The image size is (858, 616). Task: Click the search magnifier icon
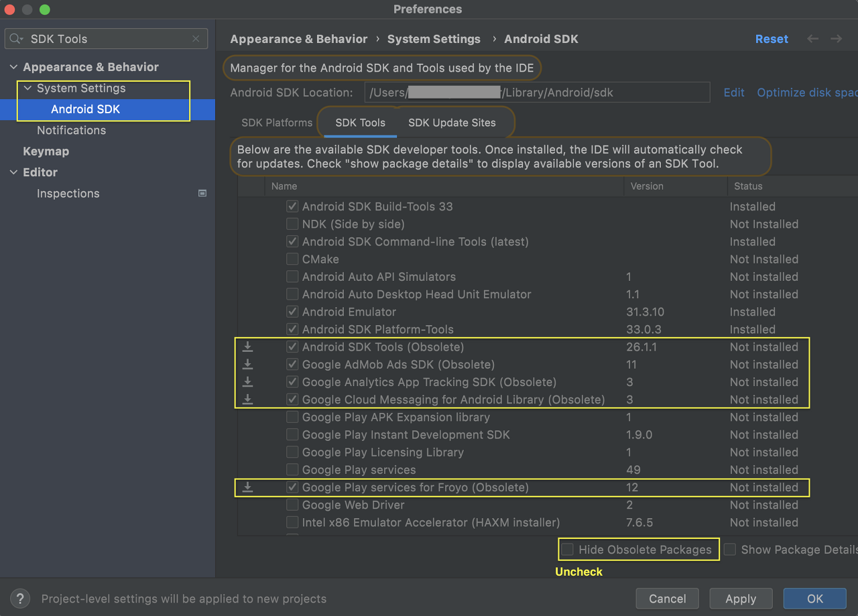tap(17, 39)
